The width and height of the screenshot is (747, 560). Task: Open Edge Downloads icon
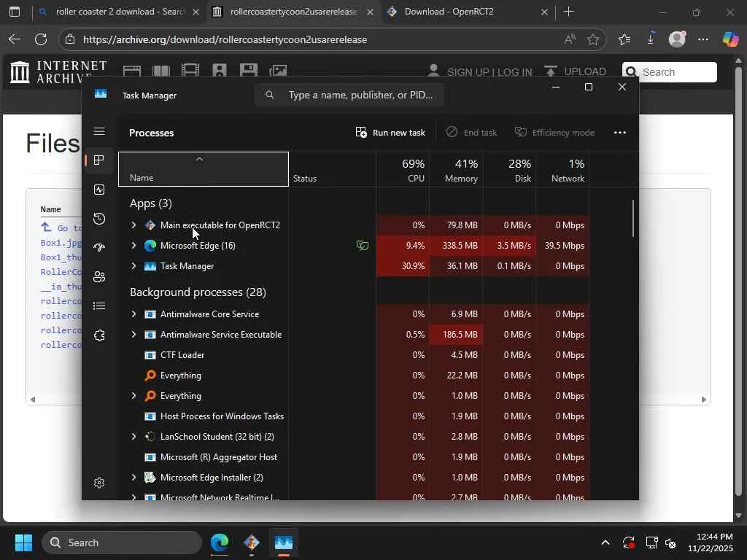(650, 39)
